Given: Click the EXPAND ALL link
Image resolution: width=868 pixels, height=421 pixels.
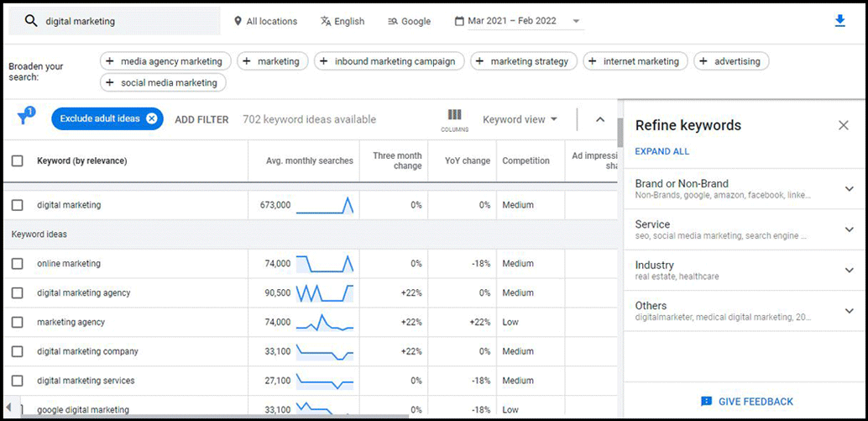Looking at the screenshot, I should (661, 151).
